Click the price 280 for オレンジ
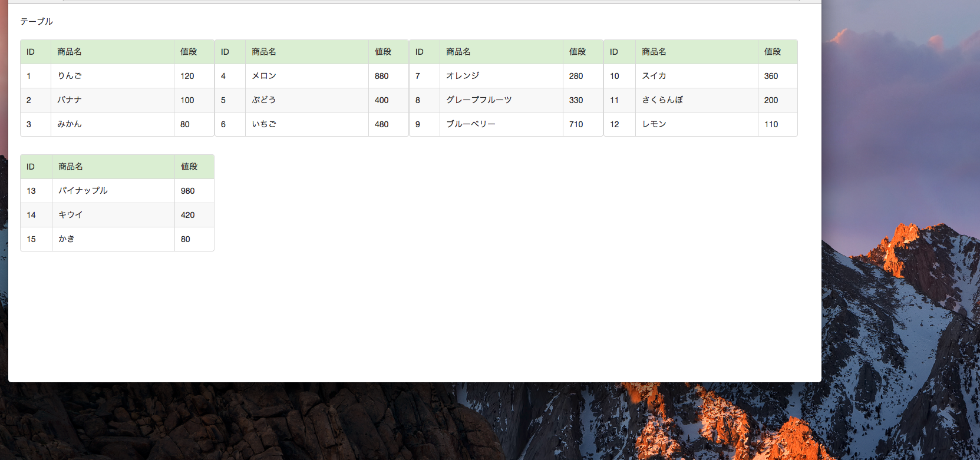 (583, 76)
